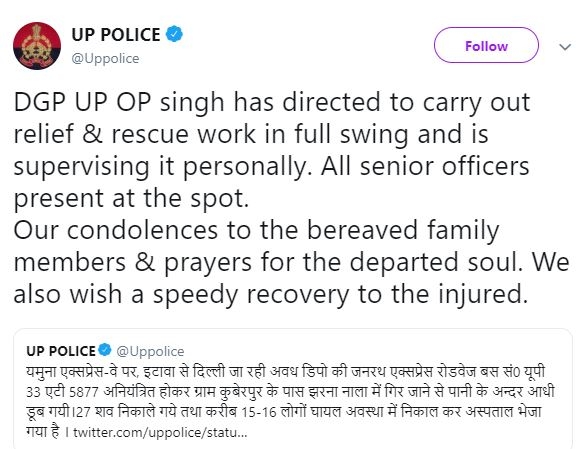The height and width of the screenshot is (449, 581).
Task: Click the @Uppolice handle in quoted tweet
Action: pyautogui.click(x=150, y=351)
